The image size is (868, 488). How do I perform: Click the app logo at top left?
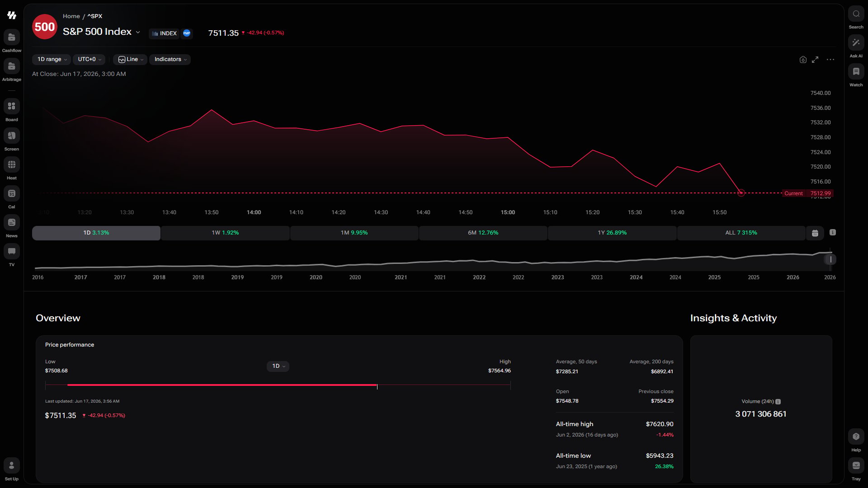12,15
